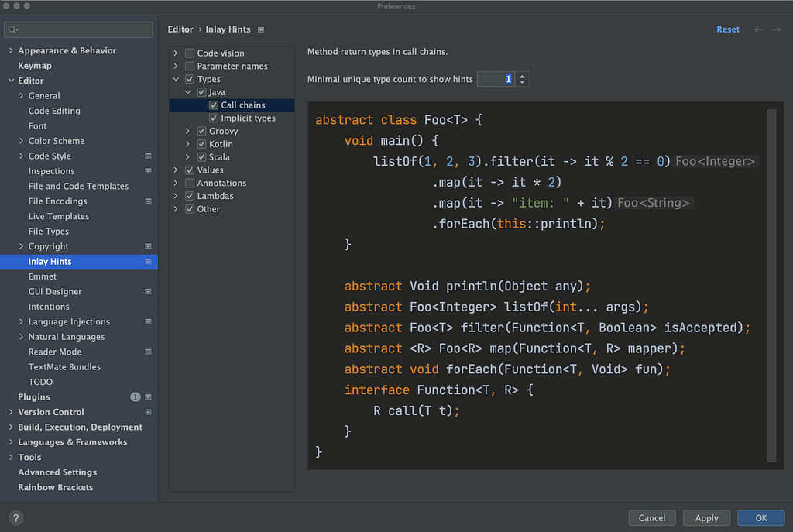Click the project settings icon next to Copyright
The height and width of the screenshot is (532, 793).
(148, 246)
